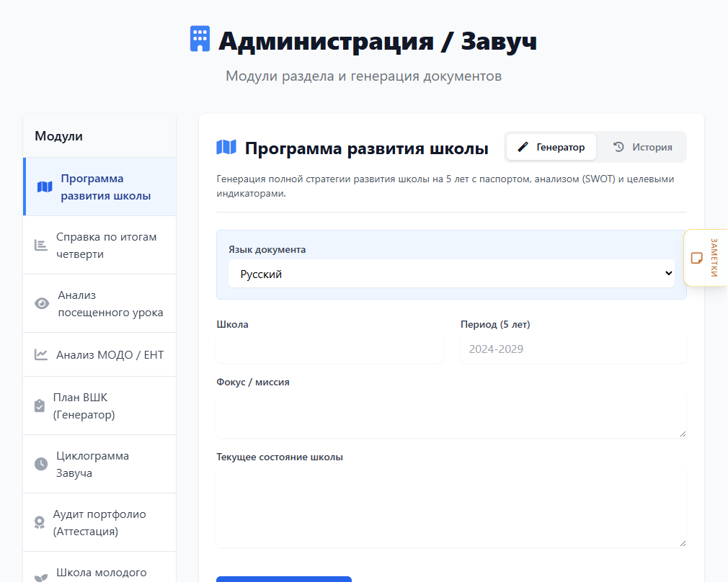Click the clipboard icon of План ВШК
The image size is (728, 582).
(x=40, y=406)
